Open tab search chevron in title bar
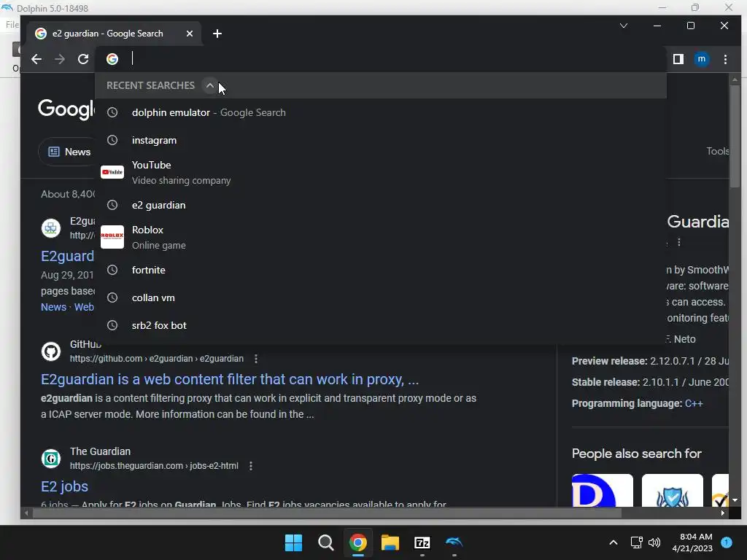The width and height of the screenshot is (747, 560). pyautogui.click(x=624, y=26)
